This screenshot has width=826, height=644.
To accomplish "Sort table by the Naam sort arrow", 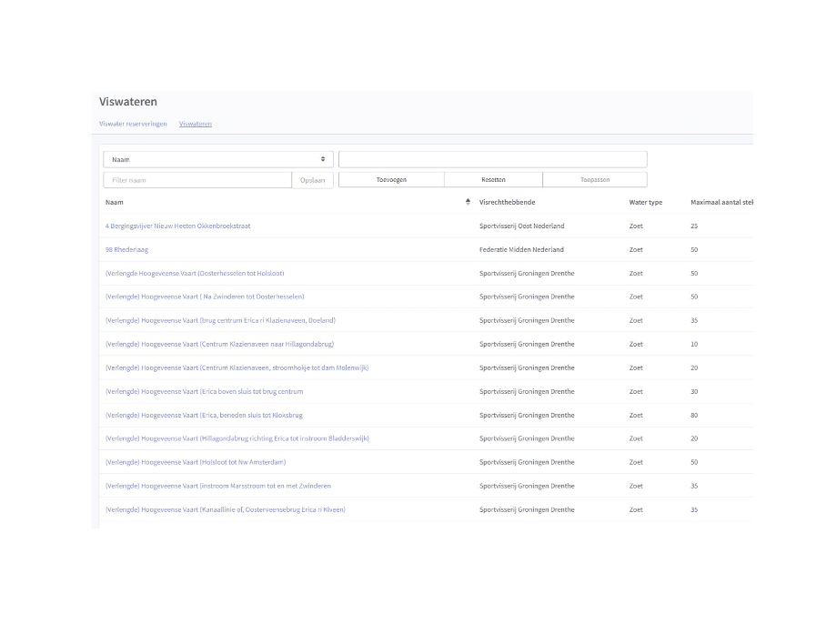I will click(x=468, y=202).
